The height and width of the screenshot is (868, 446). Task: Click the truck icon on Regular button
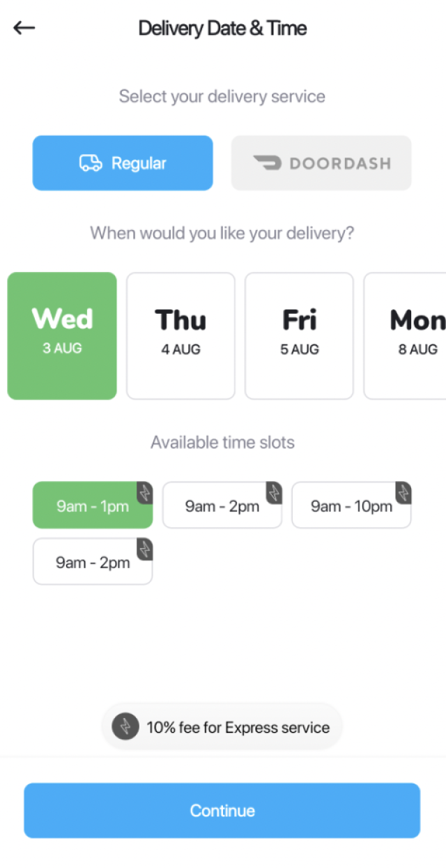point(91,163)
